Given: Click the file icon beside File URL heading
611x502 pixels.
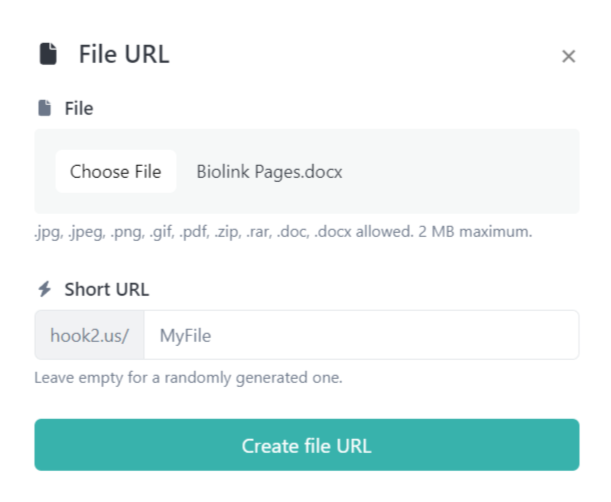Looking at the screenshot, I should [x=47, y=54].
